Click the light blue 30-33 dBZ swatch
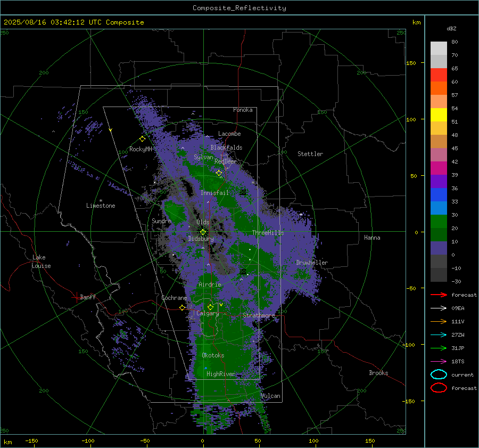This screenshot has height=448, width=479. pos(439,208)
